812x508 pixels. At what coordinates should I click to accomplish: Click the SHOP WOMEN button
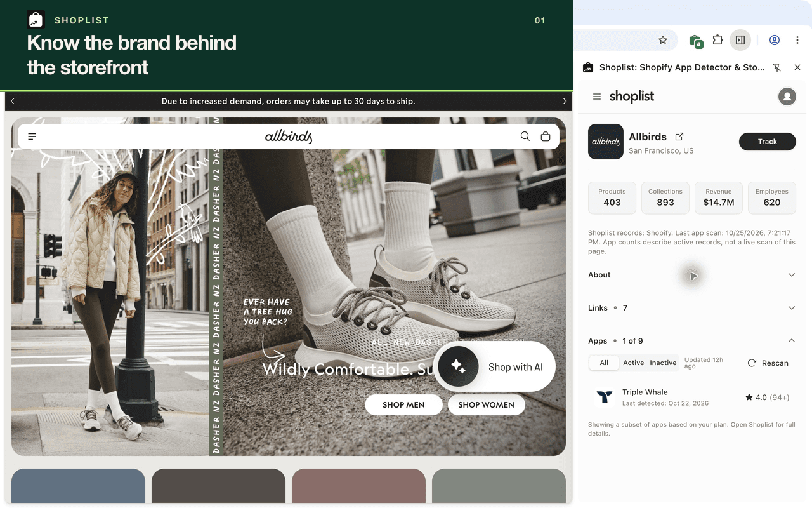point(487,405)
